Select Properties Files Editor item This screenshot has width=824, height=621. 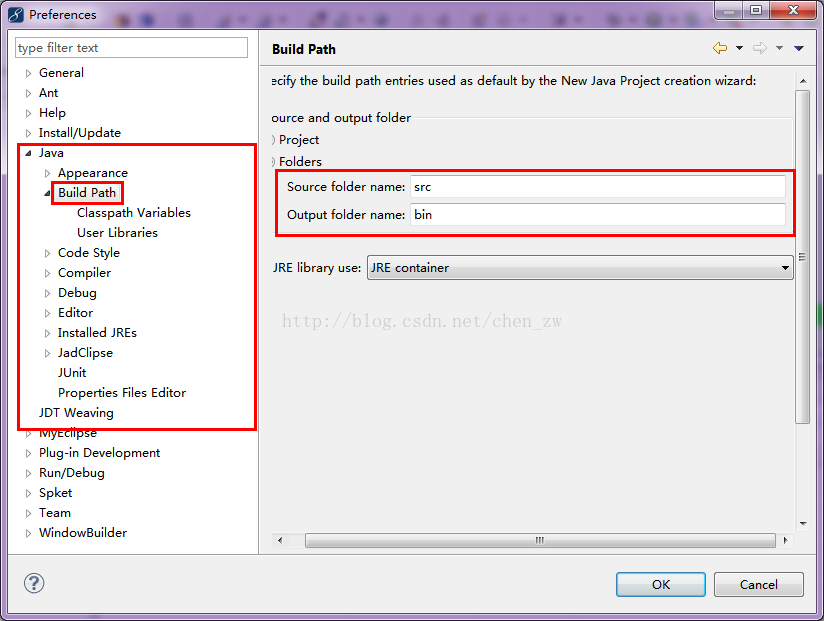(122, 392)
